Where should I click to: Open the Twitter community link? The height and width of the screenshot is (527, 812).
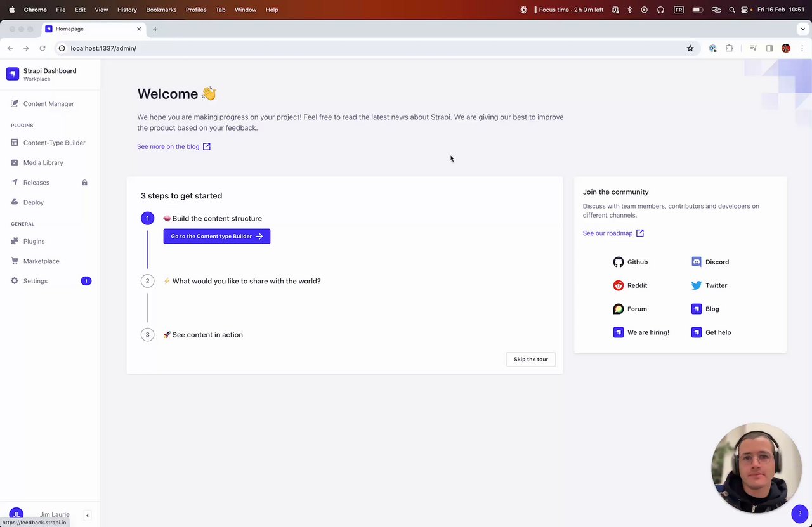click(x=709, y=285)
